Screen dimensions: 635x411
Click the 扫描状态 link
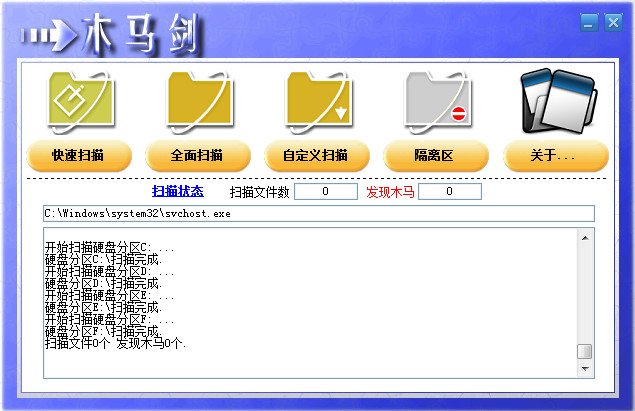pos(178,191)
